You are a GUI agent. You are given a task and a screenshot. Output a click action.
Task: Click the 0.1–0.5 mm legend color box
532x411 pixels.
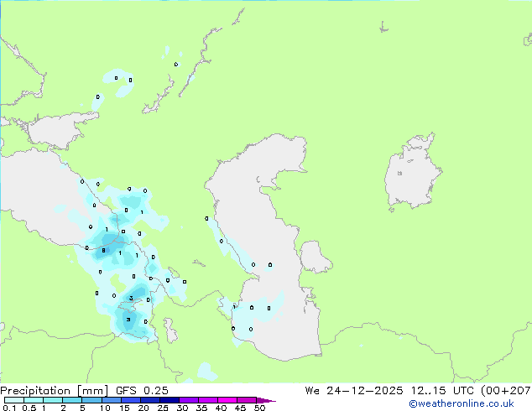tap(14, 400)
